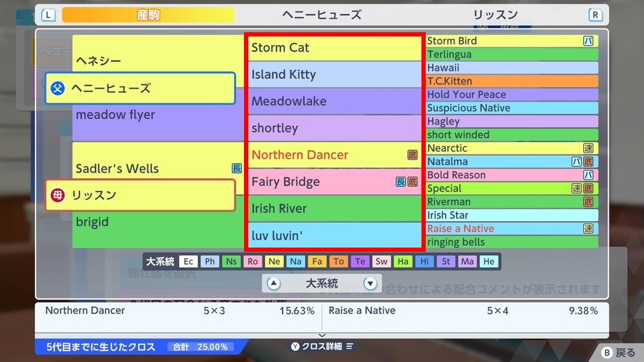Click the 底 badge on Special
This screenshot has width=644, height=362.
[x=588, y=188]
